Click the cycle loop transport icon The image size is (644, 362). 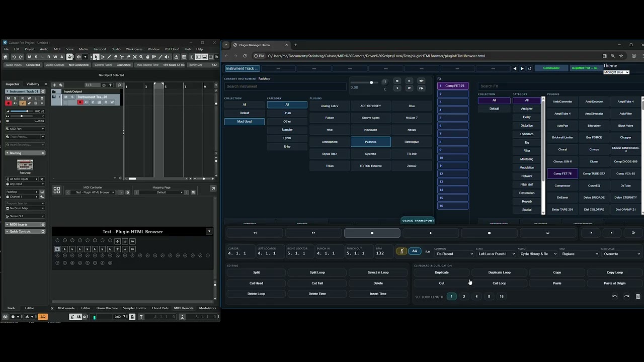(x=547, y=233)
